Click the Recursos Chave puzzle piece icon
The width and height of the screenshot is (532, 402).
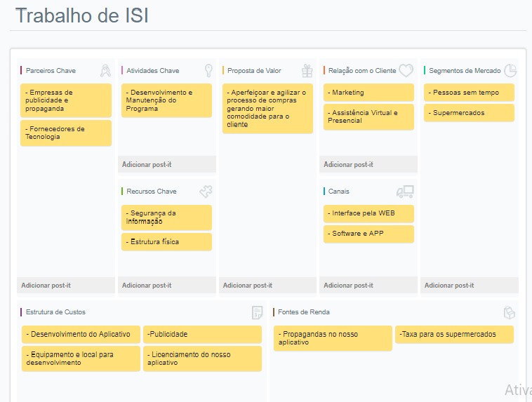coord(206,191)
